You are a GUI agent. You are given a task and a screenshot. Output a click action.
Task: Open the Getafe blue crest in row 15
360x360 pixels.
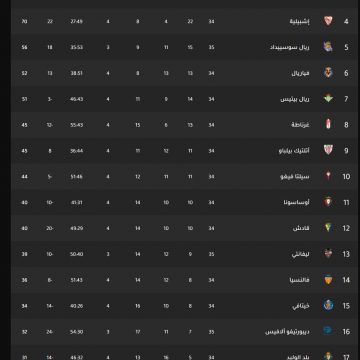pos(328,306)
